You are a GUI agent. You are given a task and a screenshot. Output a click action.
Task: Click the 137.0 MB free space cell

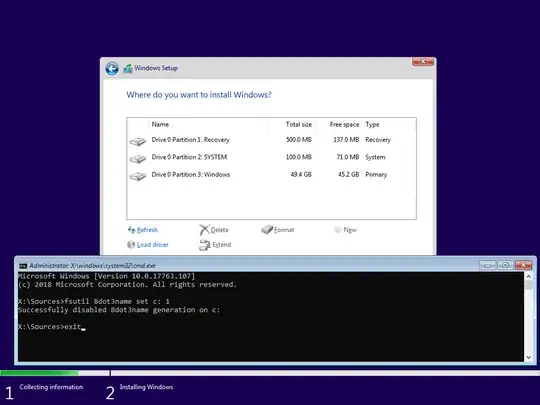(x=346, y=139)
